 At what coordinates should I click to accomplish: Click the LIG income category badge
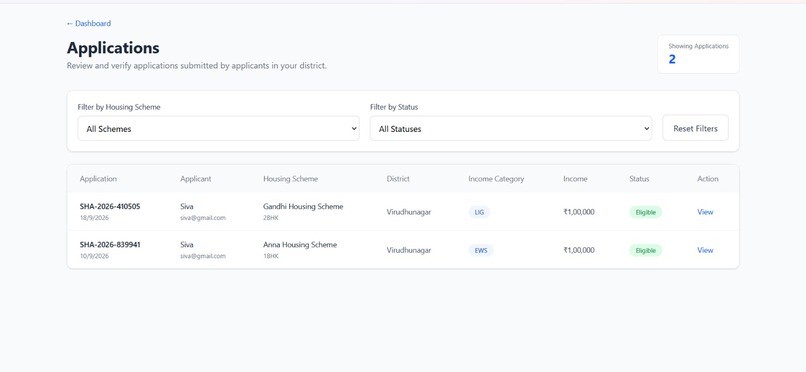(479, 212)
